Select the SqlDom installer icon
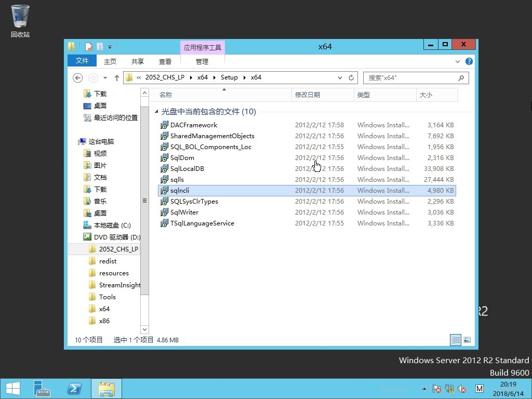532x399 pixels. (x=164, y=158)
